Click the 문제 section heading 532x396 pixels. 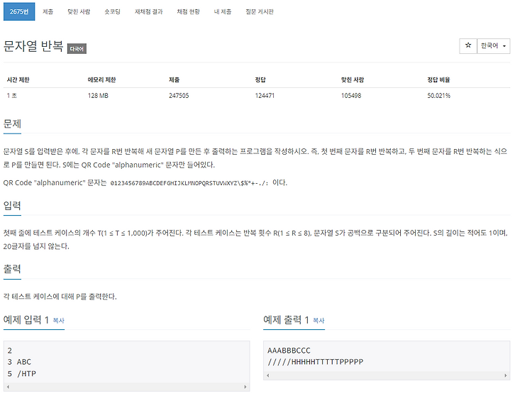coord(12,123)
